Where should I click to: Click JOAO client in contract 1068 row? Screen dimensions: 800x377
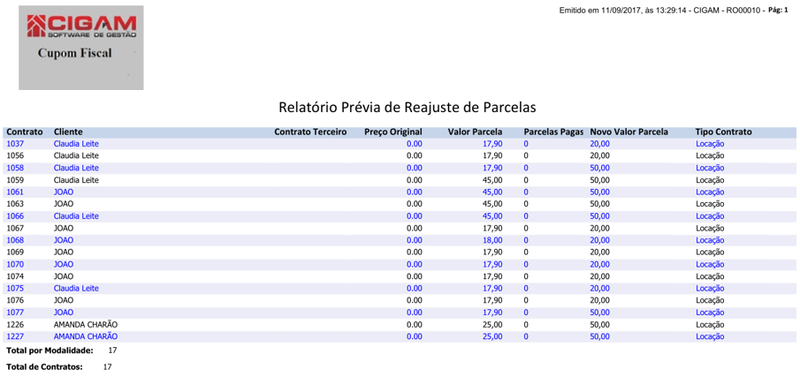point(64,240)
